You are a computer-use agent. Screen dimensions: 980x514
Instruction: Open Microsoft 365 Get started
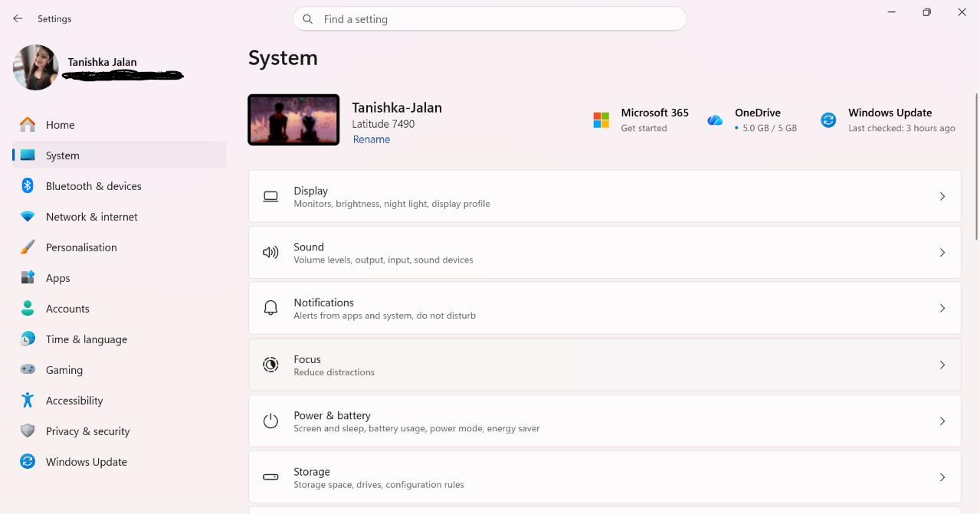tap(644, 129)
